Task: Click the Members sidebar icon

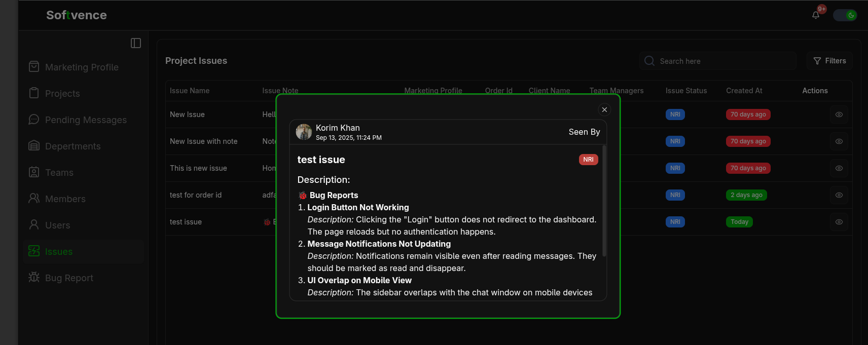Action: coord(34,199)
